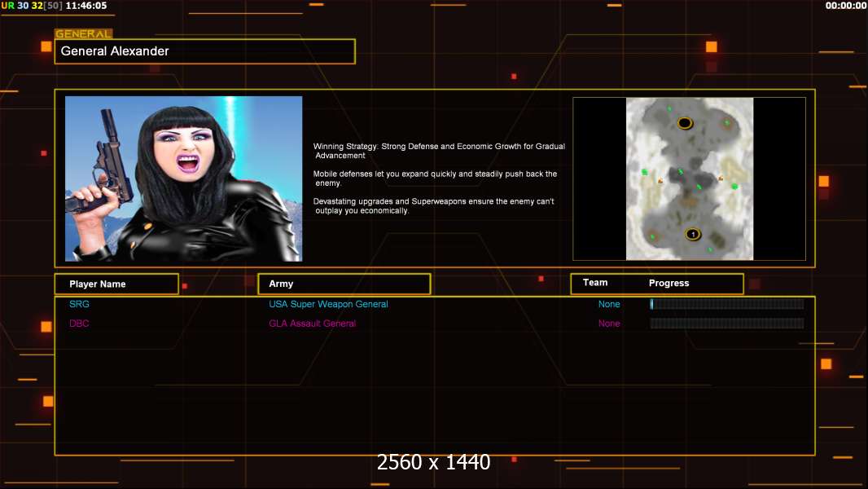Viewport: 868px width, 489px height.
Task: Click the 11:46:05 clock readout
Action: (86, 6)
